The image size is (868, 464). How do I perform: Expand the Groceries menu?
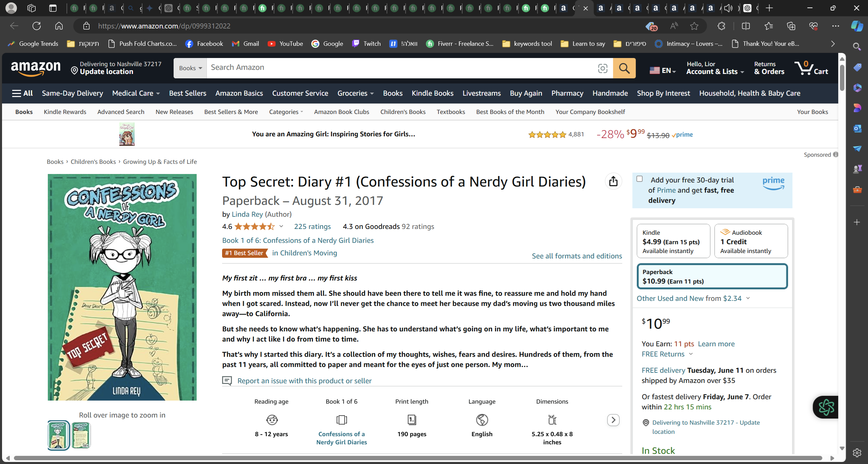pos(355,93)
